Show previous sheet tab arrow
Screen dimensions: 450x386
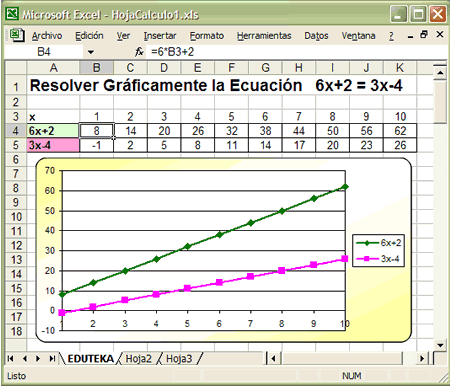pos(25,359)
